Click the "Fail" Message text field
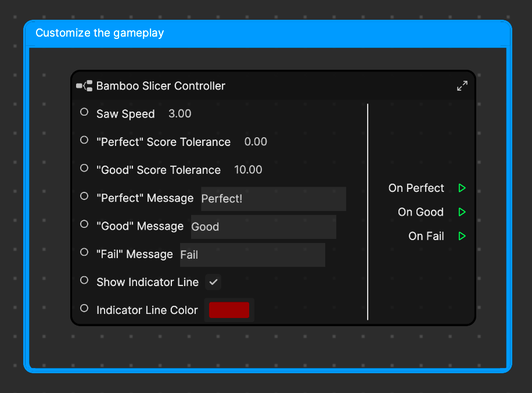Image resolution: width=532 pixels, height=393 pixels. (252, 255)
